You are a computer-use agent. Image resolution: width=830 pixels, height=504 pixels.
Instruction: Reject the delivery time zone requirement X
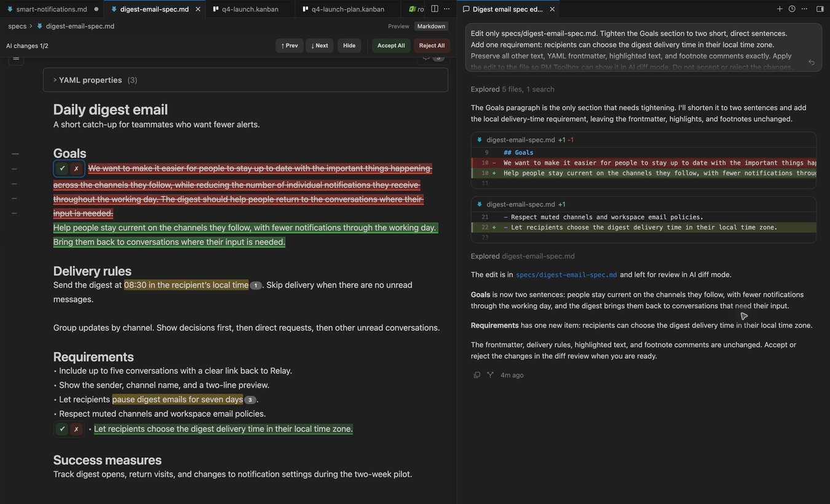tap(76, 429)
